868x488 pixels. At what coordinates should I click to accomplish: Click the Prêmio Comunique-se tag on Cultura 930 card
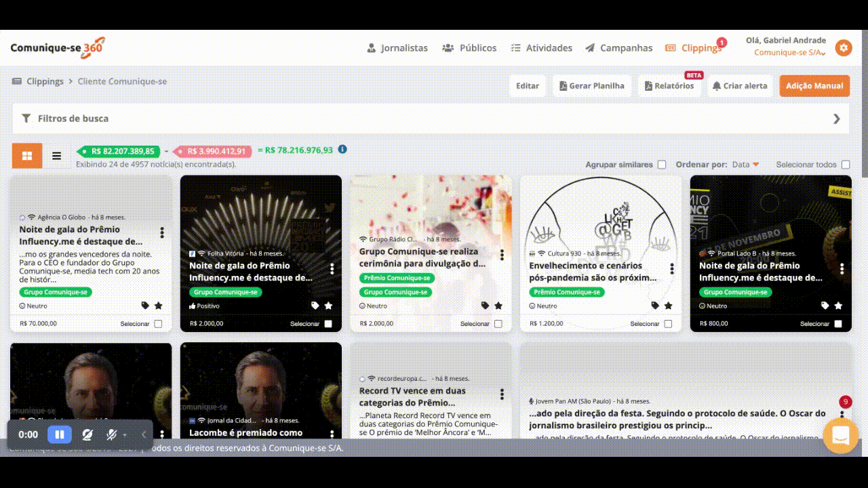click(x=567, y=292)
